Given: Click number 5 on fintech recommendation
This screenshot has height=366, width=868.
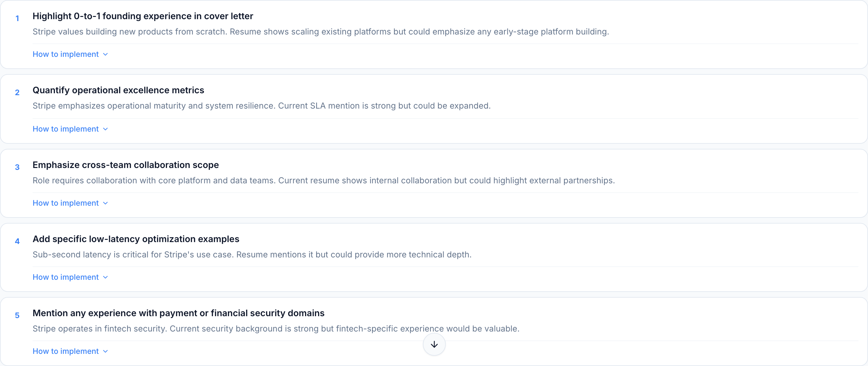Looking at the screenshot, I should pos(17,316).
